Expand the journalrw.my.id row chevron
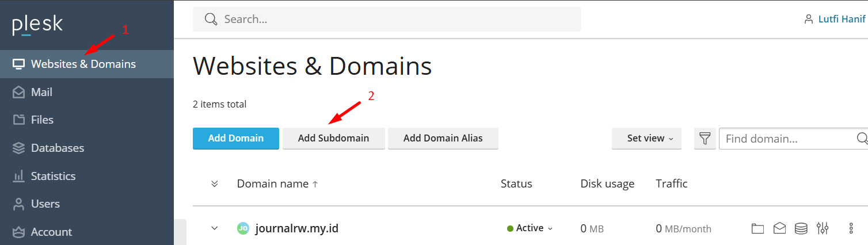868x245 pixels. pyautogui.click(x=215, y=228)
